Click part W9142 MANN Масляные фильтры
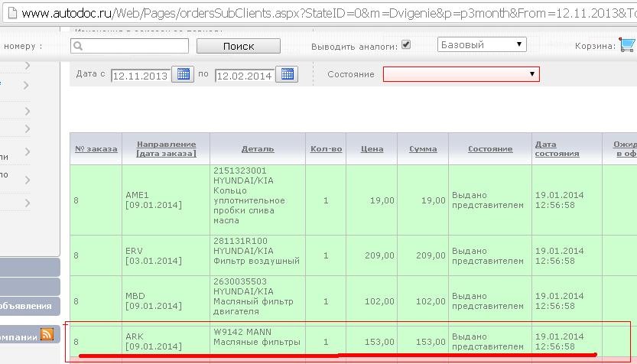The width and height of the screenshot is (637, 364). (x=257, y=336)
